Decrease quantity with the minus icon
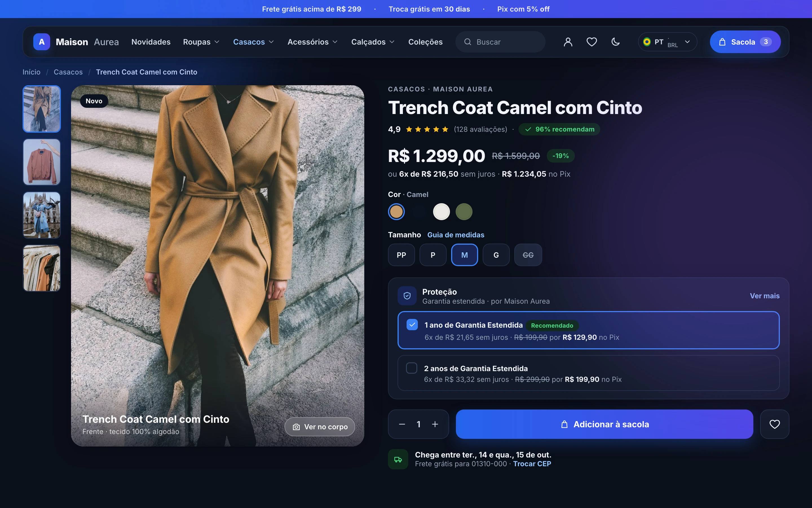This screenshot has width=812, height=508. click(x=402, y=424)
